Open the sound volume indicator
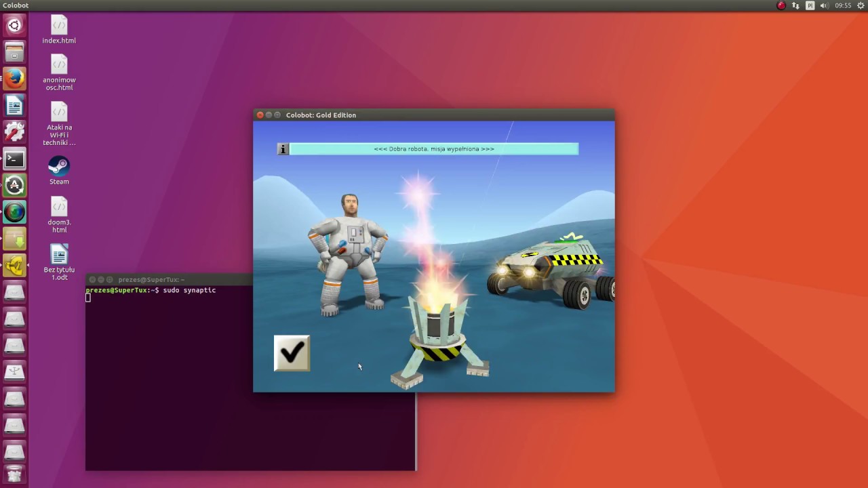This screenshot has height=488, width=868. coord(825,5)
